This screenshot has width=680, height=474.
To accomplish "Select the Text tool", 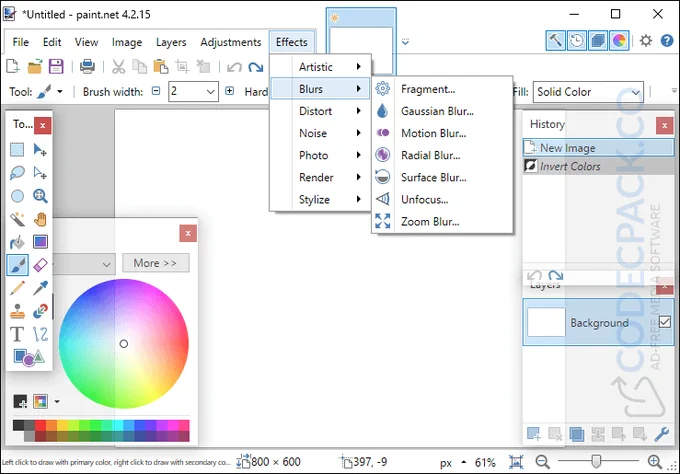I will point(17,334).
